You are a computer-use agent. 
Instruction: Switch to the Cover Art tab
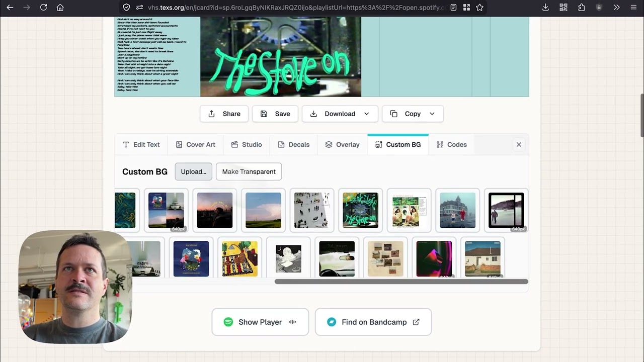[195, 144]
